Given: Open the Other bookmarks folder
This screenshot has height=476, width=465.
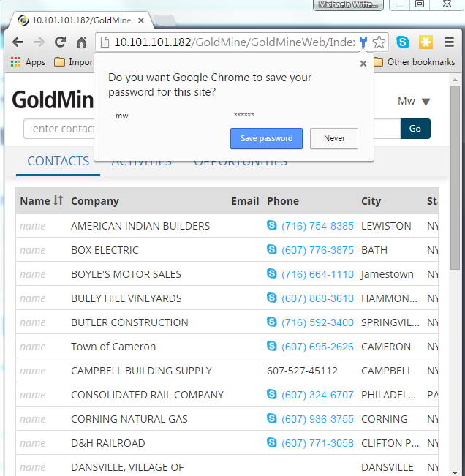Looking at the screenshot, I should click(414, 62).
